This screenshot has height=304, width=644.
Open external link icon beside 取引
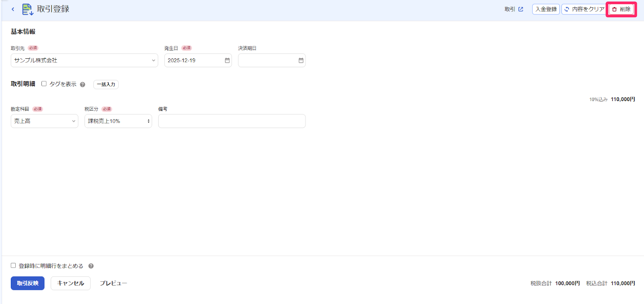tap(521, 9)
